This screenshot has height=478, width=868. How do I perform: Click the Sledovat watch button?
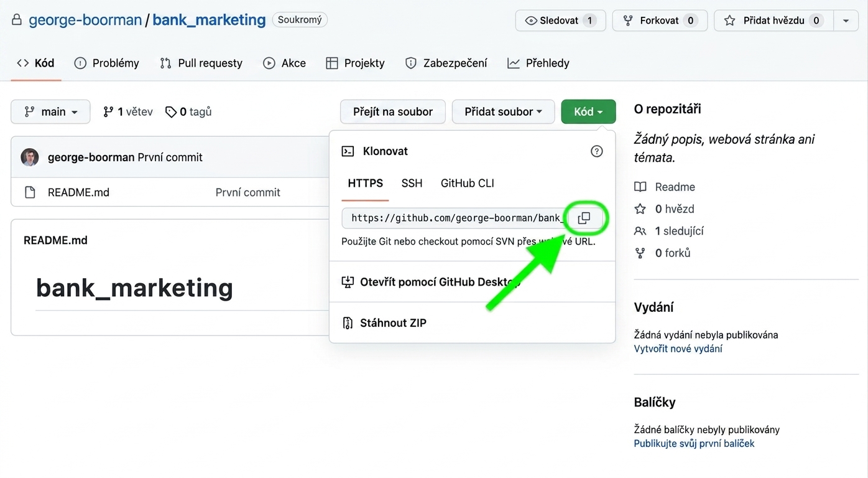pyautogui.click(x=560, y=21)
